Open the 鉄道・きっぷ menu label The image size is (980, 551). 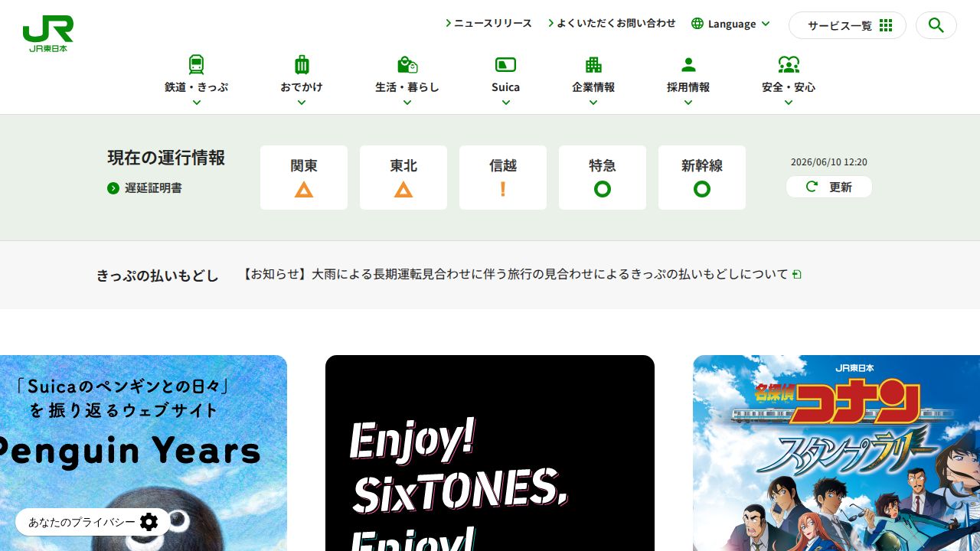pos(197,87)
